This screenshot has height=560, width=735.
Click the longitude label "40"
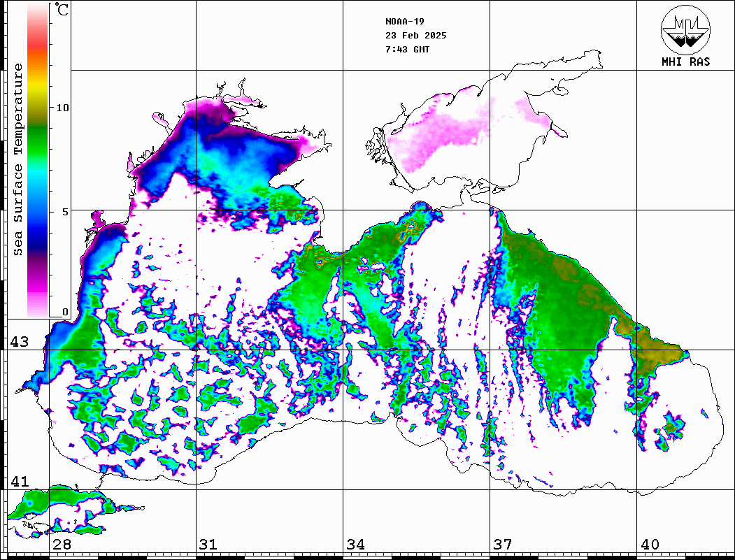[650, 544]
